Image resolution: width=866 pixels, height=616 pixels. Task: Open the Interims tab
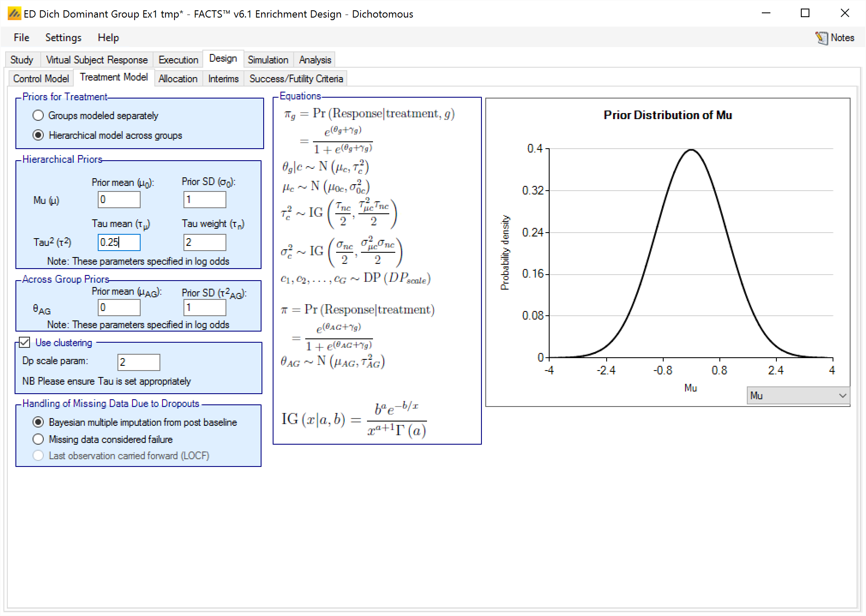[223, 78]
